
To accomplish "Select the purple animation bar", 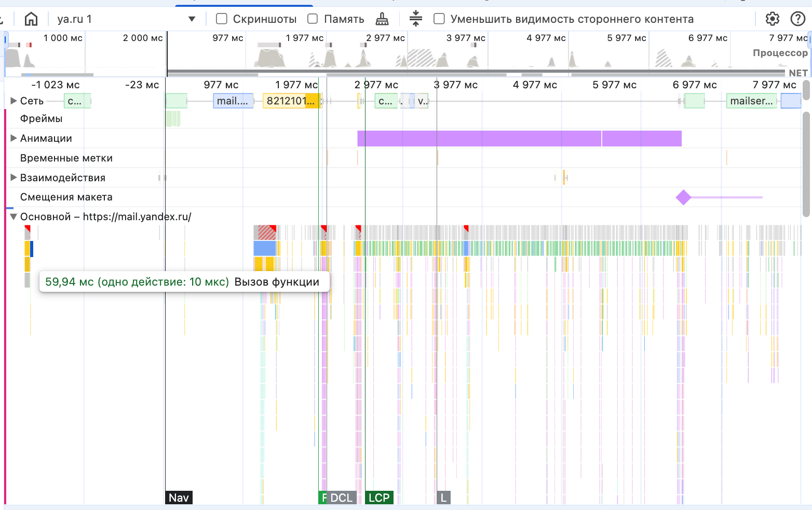I will coord(478,139).
